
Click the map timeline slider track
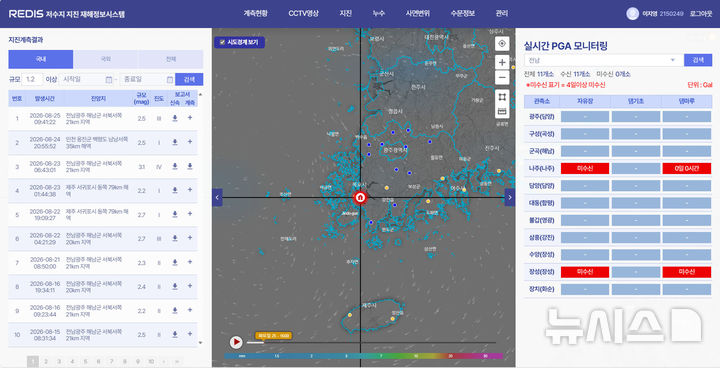pyautogui.click(x=371, y=342)
